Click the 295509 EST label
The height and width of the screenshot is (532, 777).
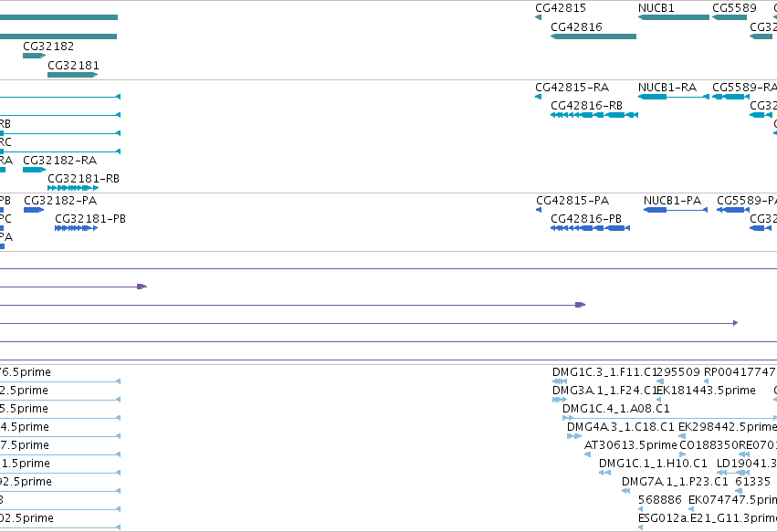coord(677,372)
